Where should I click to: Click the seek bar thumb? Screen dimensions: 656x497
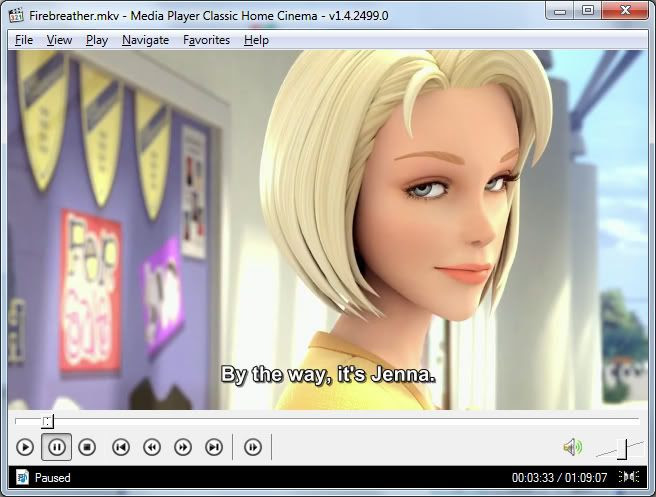(x=47, y=421)
